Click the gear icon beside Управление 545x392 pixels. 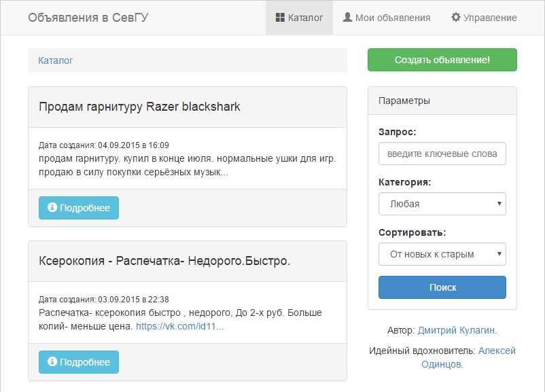pos(456,18)
